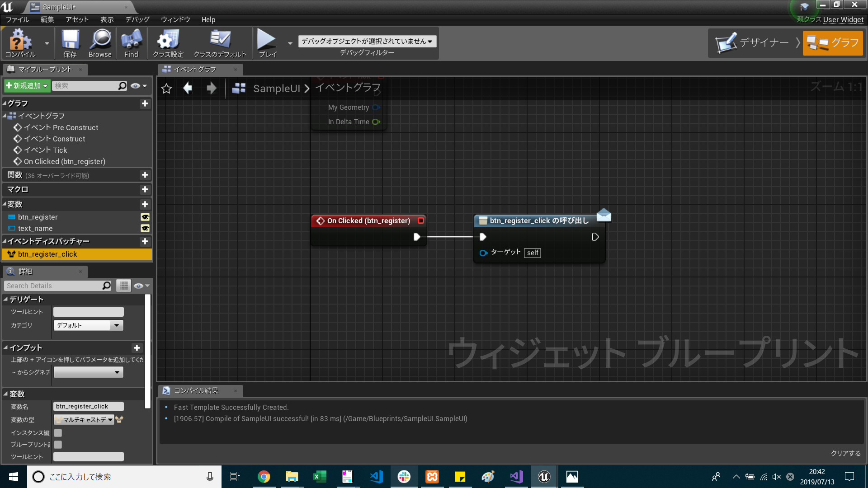The width and height of the screenshot is (868, 488).
Task: Click the graph back navigation arrow
Action: pyautogui.click(x=188, y=89)
